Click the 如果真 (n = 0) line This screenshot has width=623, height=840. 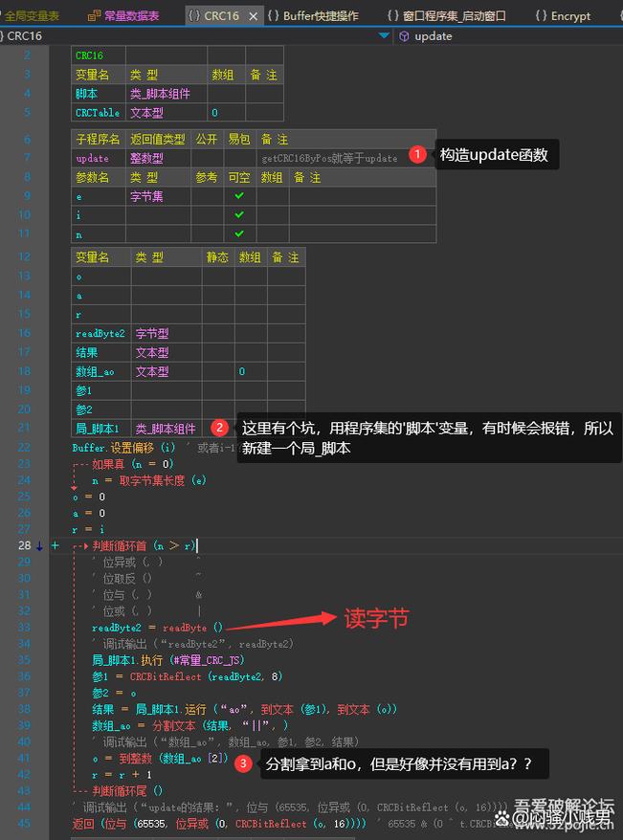coord(132,464)
